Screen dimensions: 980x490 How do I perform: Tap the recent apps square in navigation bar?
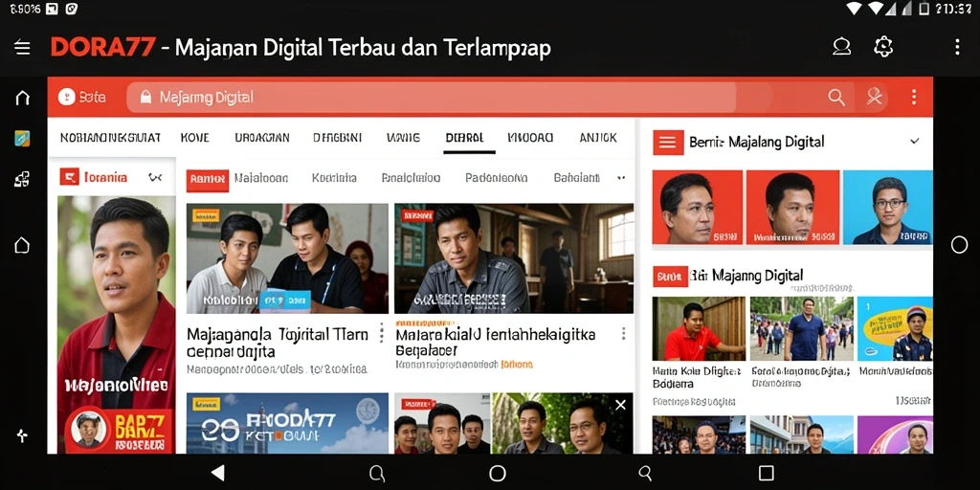(767, 473)
